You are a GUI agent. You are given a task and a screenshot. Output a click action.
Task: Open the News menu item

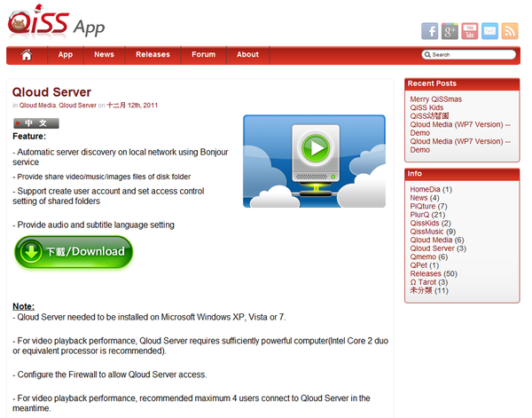pyautogui.click(x=104, y=55)
